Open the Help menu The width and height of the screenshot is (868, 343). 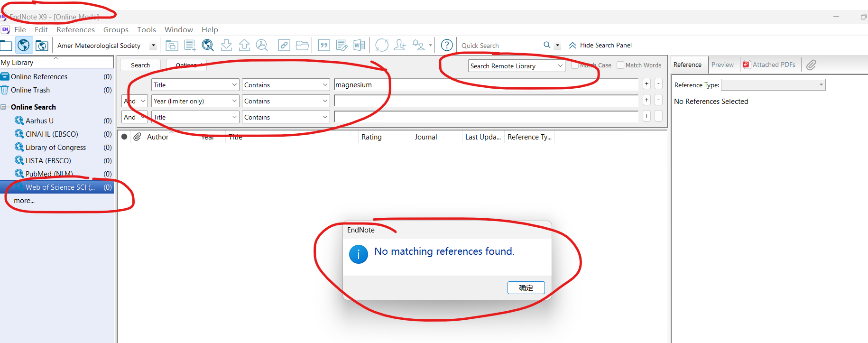210,29
